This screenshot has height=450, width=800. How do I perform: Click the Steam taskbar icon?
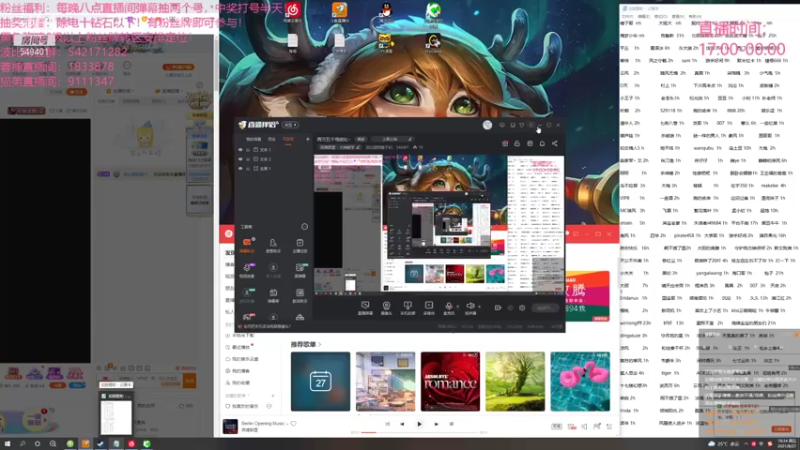(101, 444)
